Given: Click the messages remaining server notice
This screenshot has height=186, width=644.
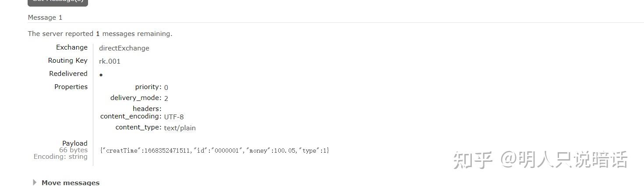Looking at the screenshot, I should pyautogui.click(x=100, y=34).
